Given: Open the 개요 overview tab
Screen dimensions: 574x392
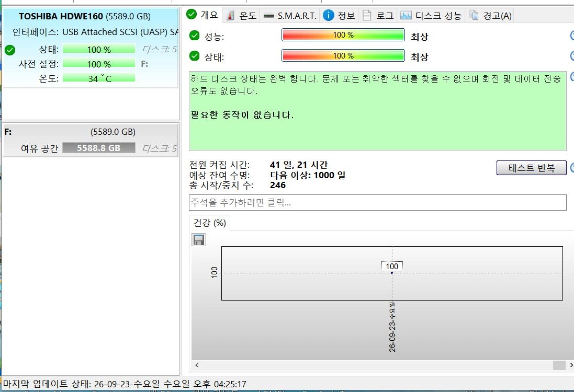Looking at the screenshot, I should 202,15.
